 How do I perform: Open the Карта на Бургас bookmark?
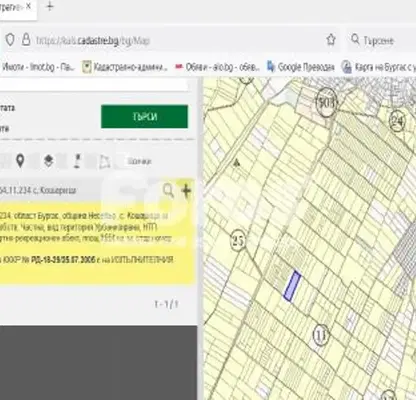(x=379, y=67)
